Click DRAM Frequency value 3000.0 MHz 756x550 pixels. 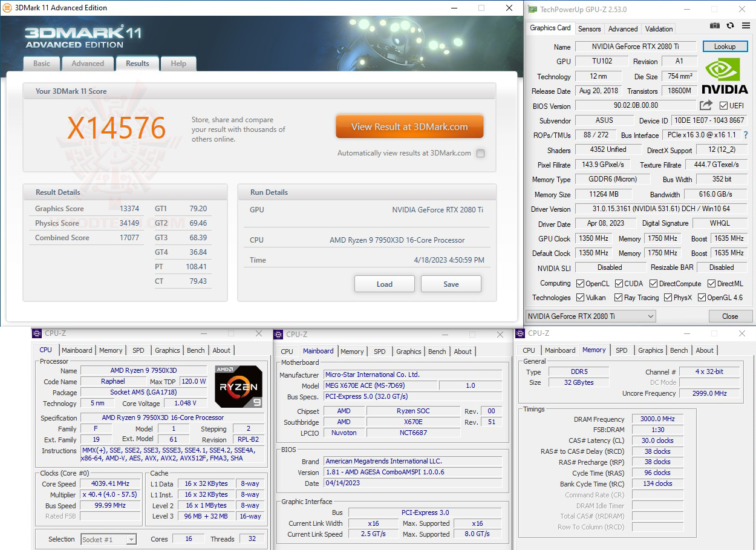click(x=657, y=419)
